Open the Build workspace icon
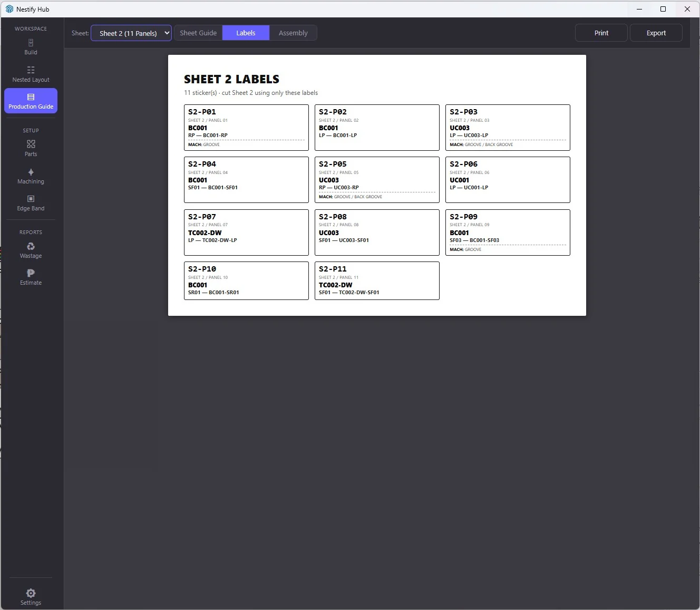This screenshot has width=700, height=610. pos(31,43)
